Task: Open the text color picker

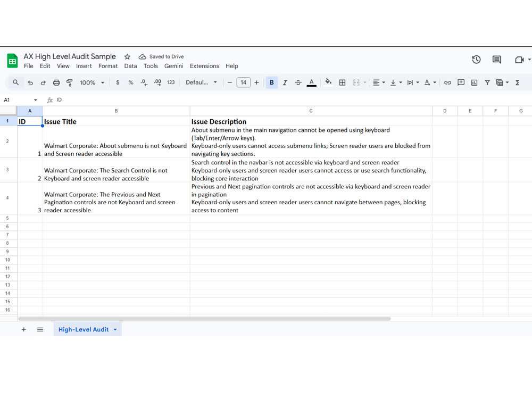Action: pos(311,82)
